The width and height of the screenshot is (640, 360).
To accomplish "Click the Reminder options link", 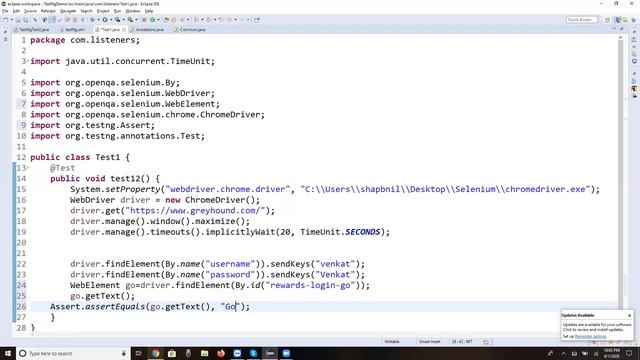I will (590, 336).
